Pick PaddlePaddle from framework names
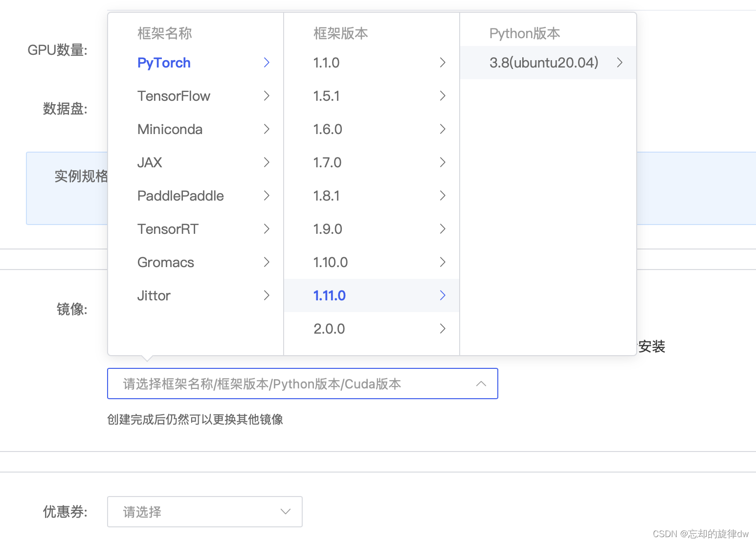Image resolution: width=756 pixels, height=543 pixels. (x=180, y=196)
